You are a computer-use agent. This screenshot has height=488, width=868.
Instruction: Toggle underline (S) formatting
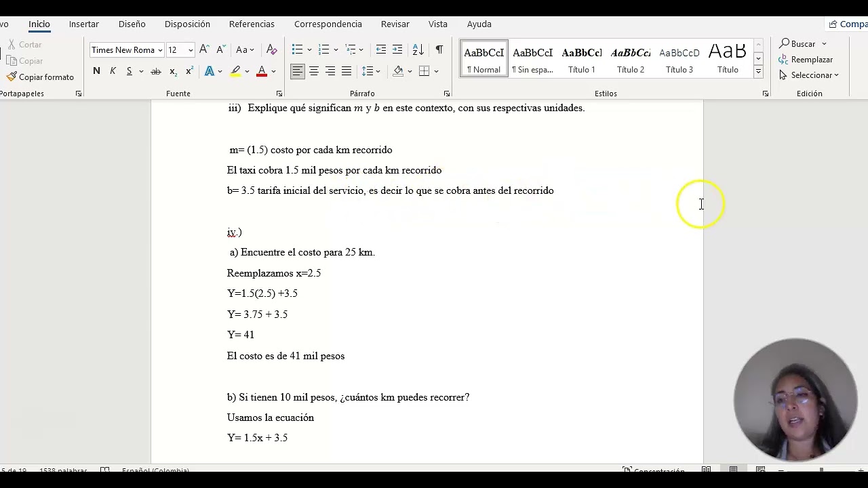[x=129, y=71]
